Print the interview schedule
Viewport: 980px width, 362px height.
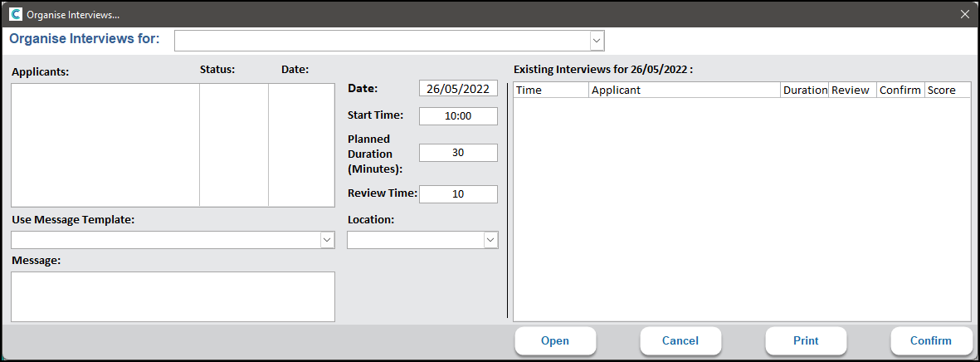click(805, 340)
